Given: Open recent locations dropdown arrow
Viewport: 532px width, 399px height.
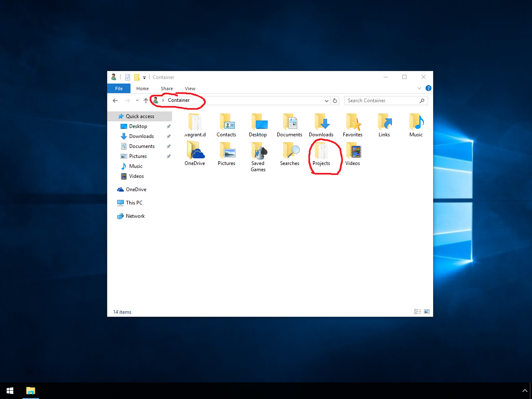Looking at the screenshot, I should coord(137,101).
